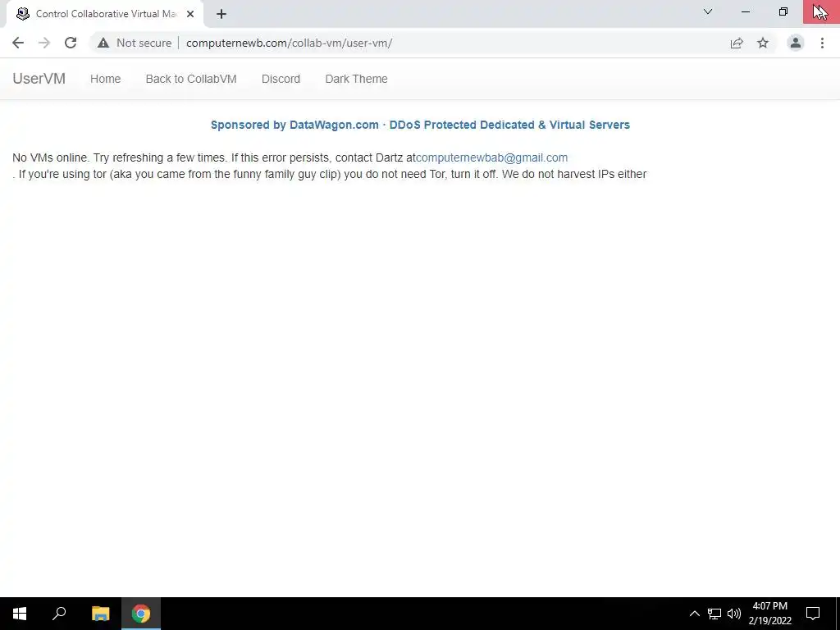Click the UserVM brand link
The image size is (840, 630).
click(x=39, y=79)
